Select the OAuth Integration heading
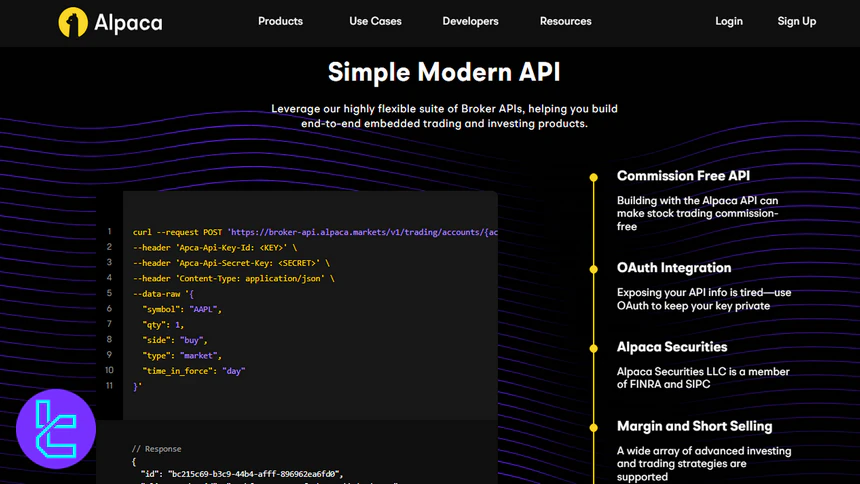860x484 pixels. [674, 267]
